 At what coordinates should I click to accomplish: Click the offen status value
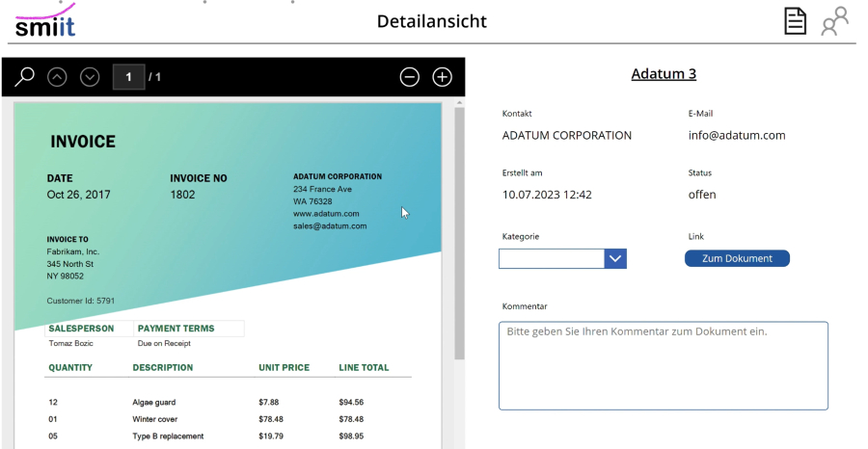tap(702, 195)
